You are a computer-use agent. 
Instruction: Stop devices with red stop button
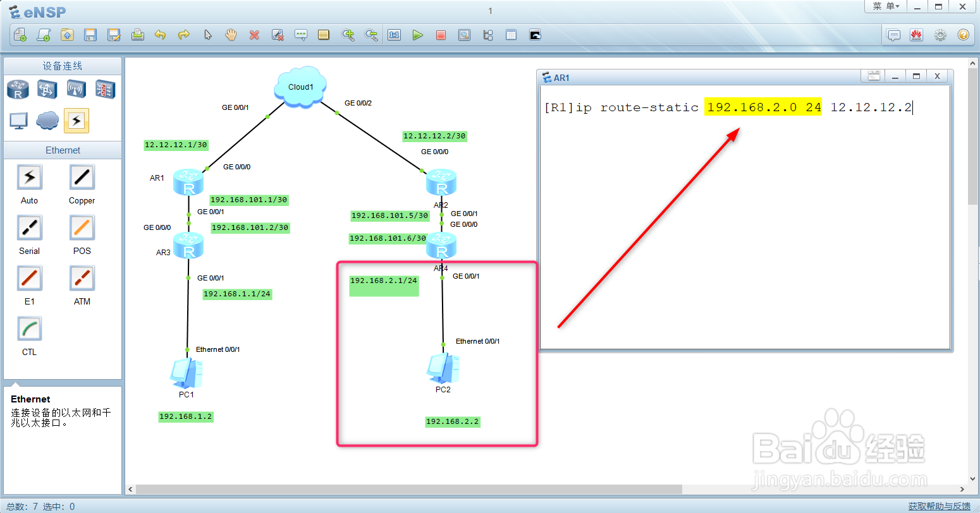coord(441,35)
